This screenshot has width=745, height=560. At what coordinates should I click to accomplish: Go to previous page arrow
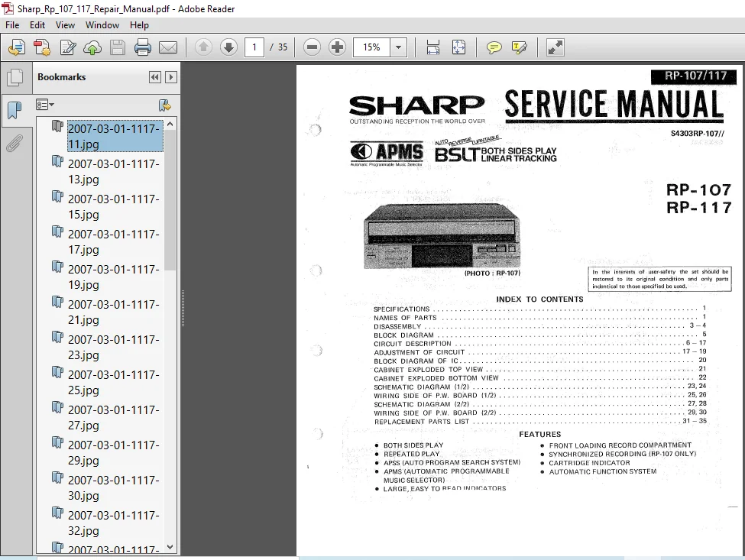pyautogui.click(x=203, y=47)
